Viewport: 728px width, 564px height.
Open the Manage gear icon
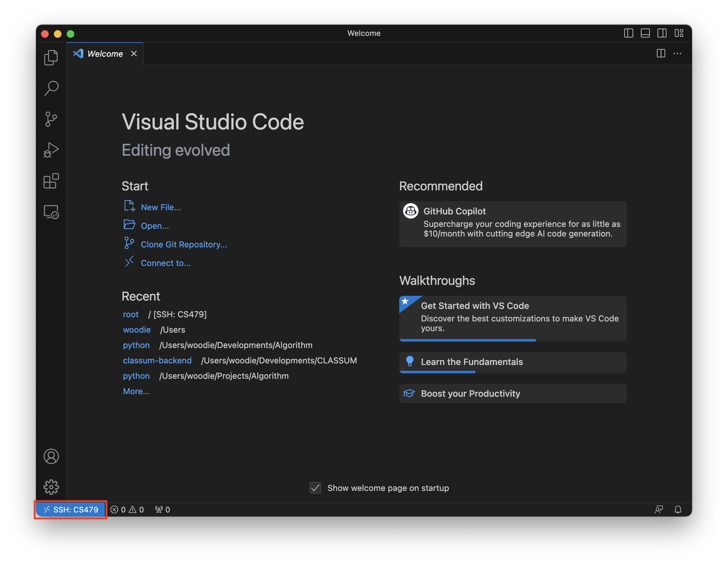tap(51, 487)
